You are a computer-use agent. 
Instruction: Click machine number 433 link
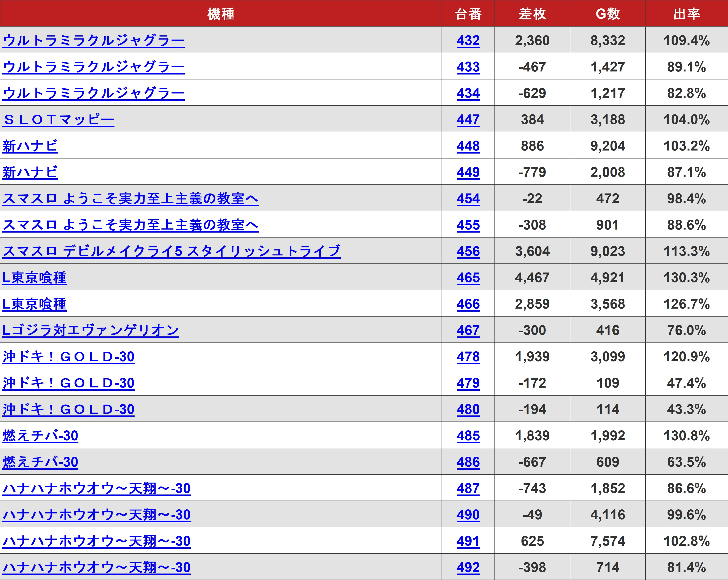pos(468,67)
